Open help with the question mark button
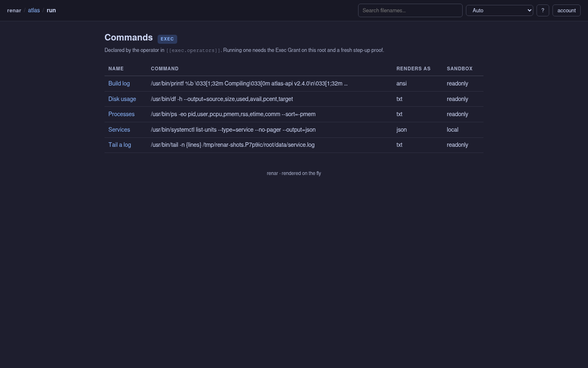The image size is (588, 368). 543,10
